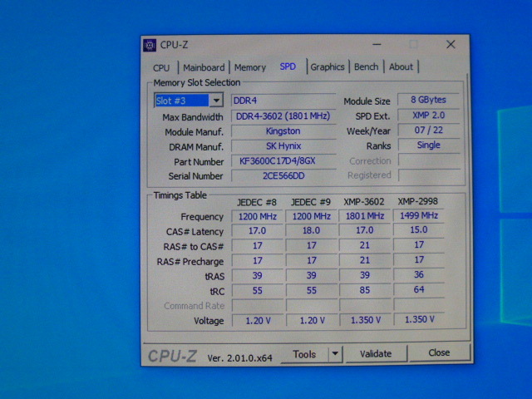Expand the Slot #3 dropdown arrow
532x399 pixels.
tap(216, 101)
